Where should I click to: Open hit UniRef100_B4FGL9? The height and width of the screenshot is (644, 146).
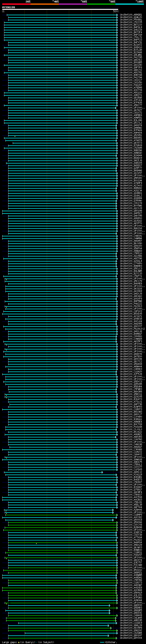point(131,27)
